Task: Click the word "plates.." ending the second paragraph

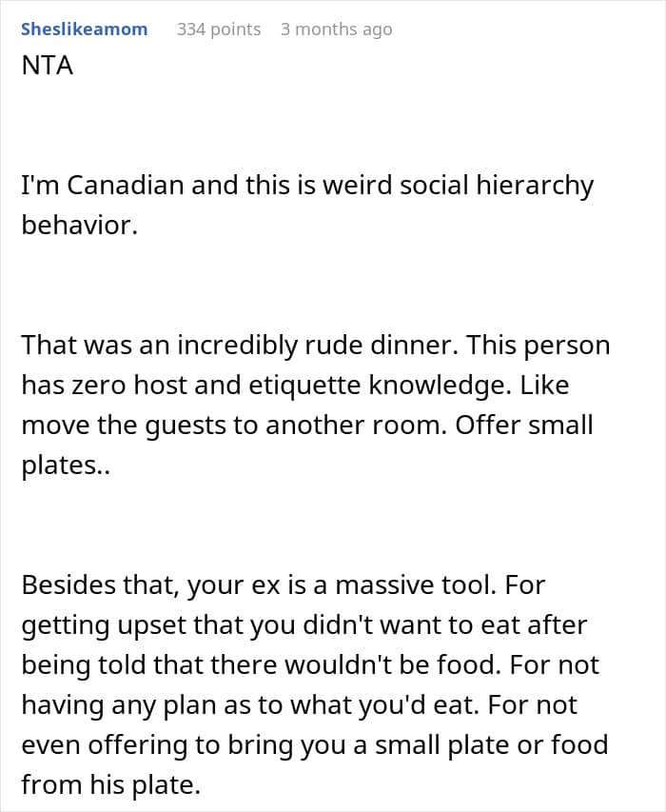Action: click(x=66, y=466)
